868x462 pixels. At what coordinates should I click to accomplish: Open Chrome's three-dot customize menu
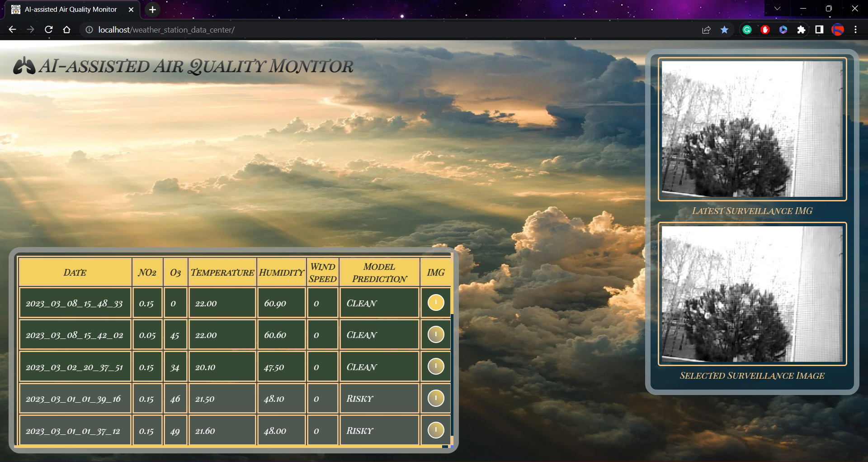click(856, 29)
